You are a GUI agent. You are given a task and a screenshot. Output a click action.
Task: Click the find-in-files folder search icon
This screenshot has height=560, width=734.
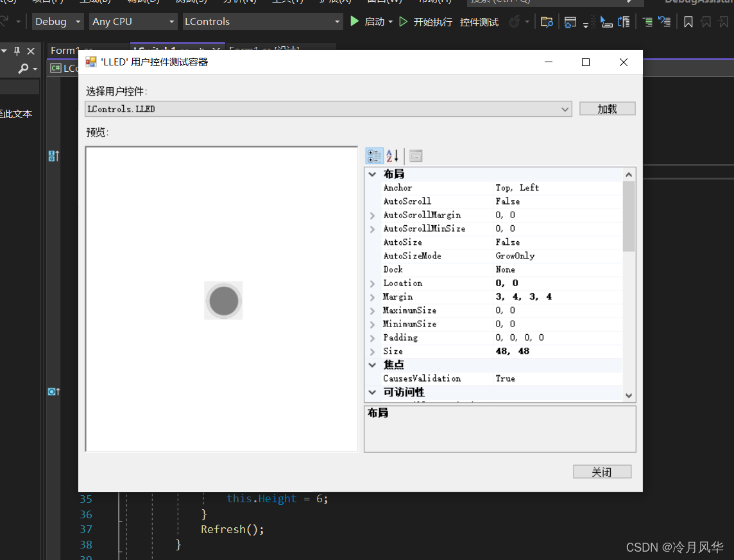546,22
